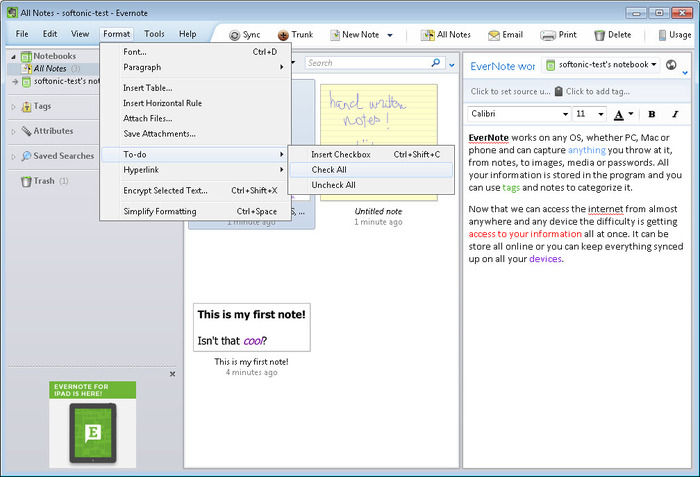Close the Format menu
The height and width of the screenshot is (477, 700).
click(117, 34)
